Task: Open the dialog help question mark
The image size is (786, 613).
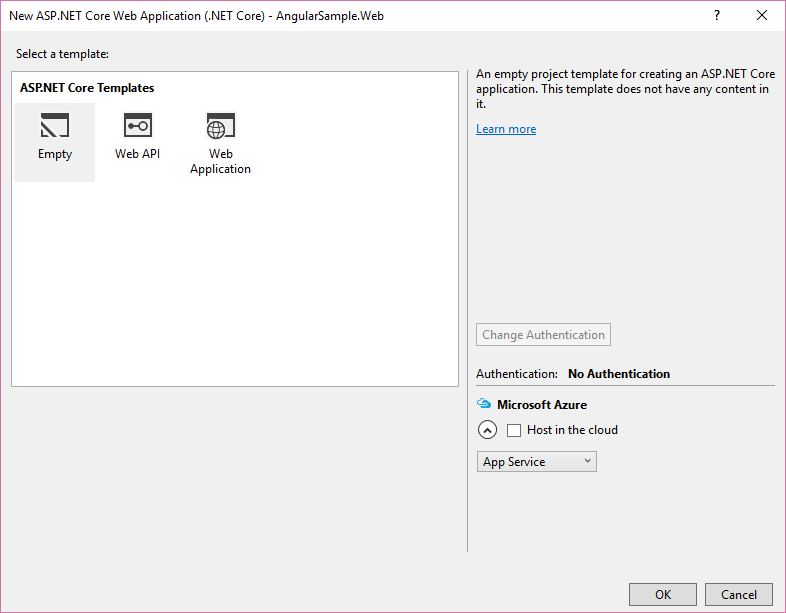Action: pyautogui.click(x=717, y=16)
